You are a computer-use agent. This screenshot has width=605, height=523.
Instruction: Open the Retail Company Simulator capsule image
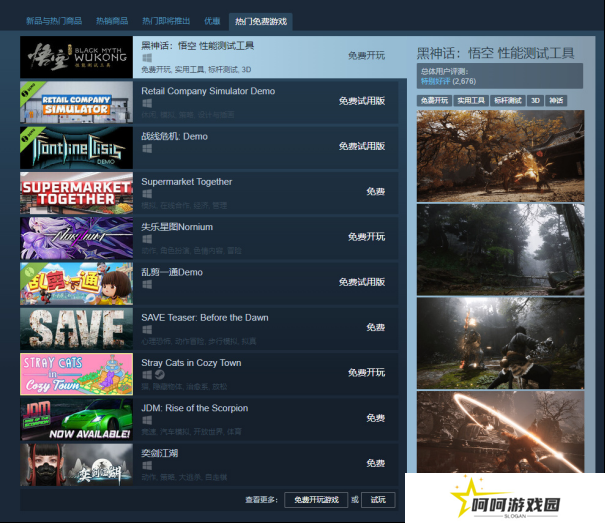(x=76, y=102)
